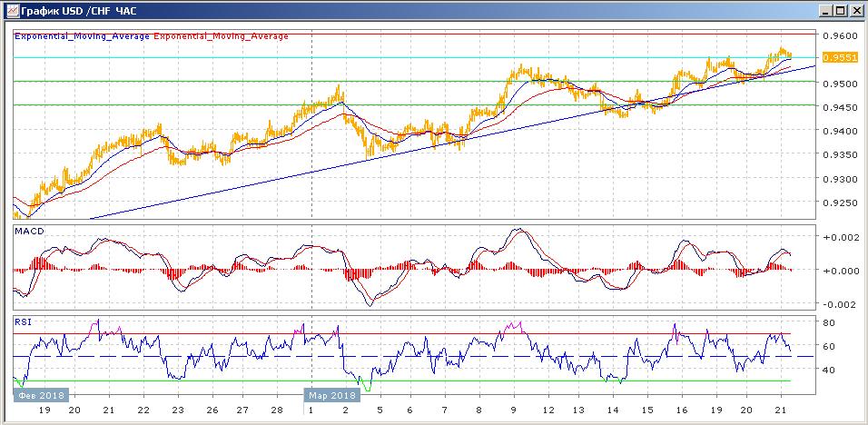Image resolution: width=868 pixels, height=425 pixels.
Task: Select the orange 0.9551 current price tag
Action: [x=835, y=57]
